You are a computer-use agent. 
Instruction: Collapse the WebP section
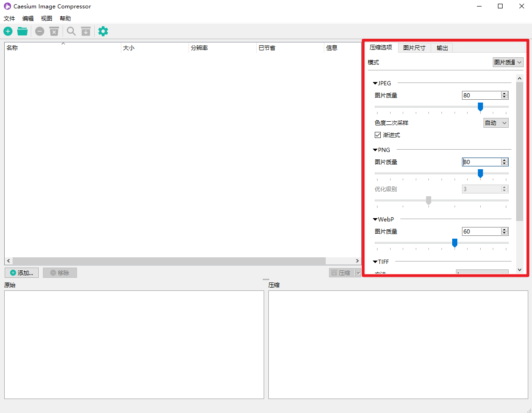[375, 219]
